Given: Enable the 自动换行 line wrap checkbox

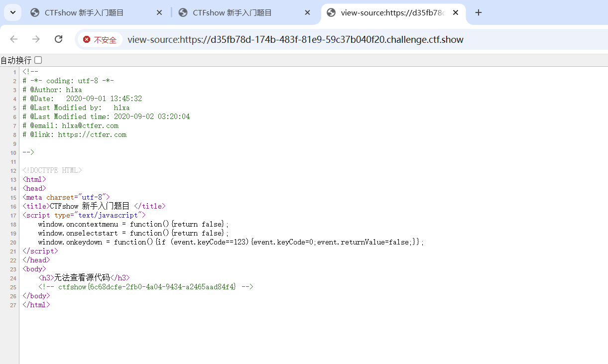Looking at the screenshot, I should 38,60.
